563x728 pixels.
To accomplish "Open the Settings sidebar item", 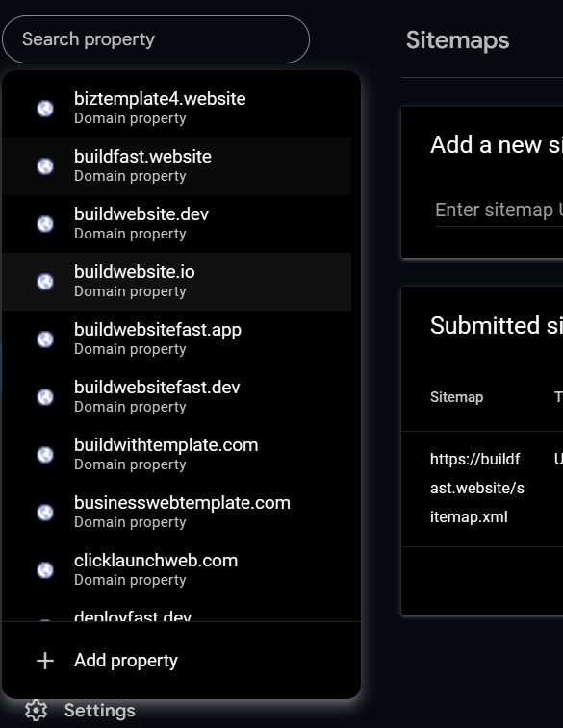I will point(80,711).
